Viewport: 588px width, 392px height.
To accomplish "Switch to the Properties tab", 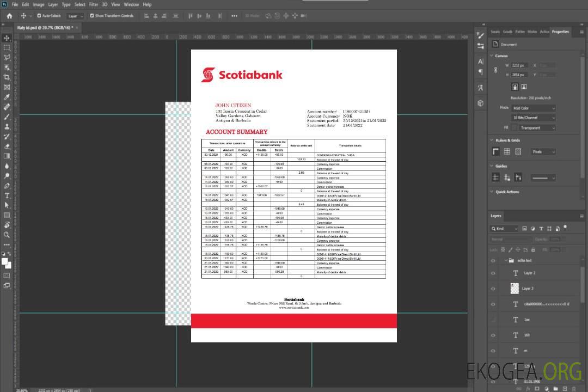I will (560, 32).
